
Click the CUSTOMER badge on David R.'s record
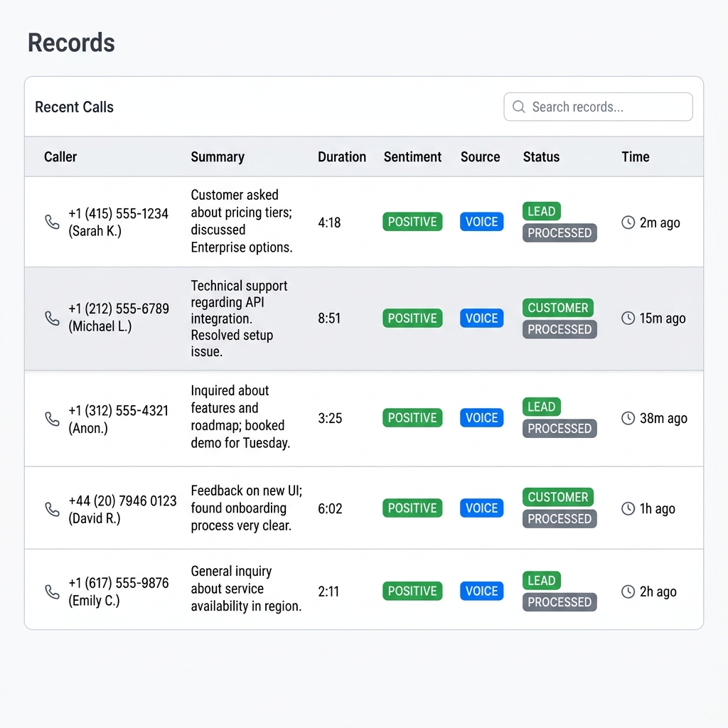[x=558, y=497]
